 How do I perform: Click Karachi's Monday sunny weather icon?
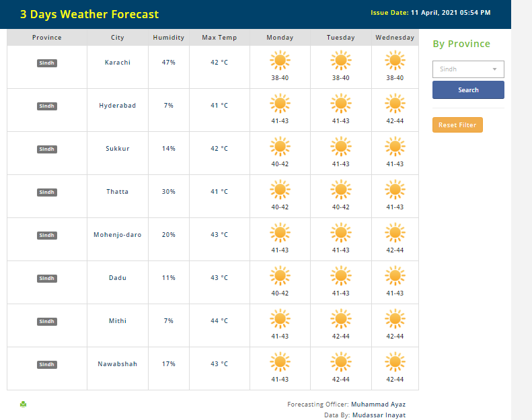(280, 61)
